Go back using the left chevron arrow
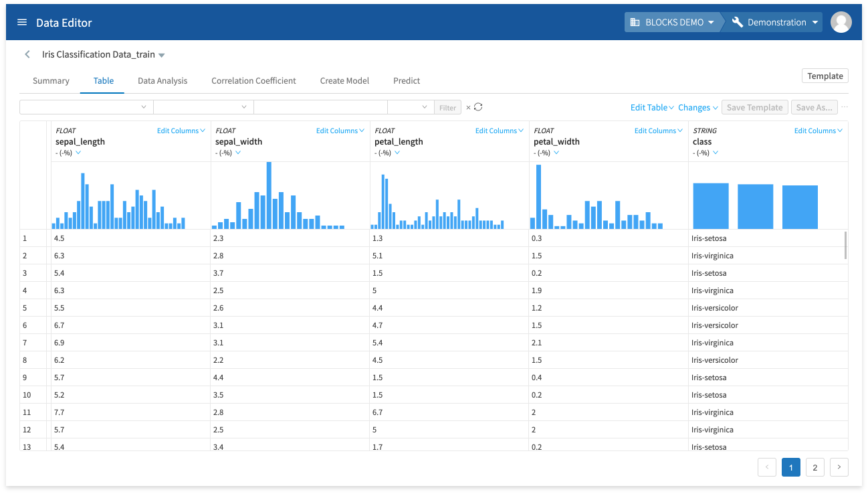The height and width of the screenshot is (494, 868). pos(27,54)
